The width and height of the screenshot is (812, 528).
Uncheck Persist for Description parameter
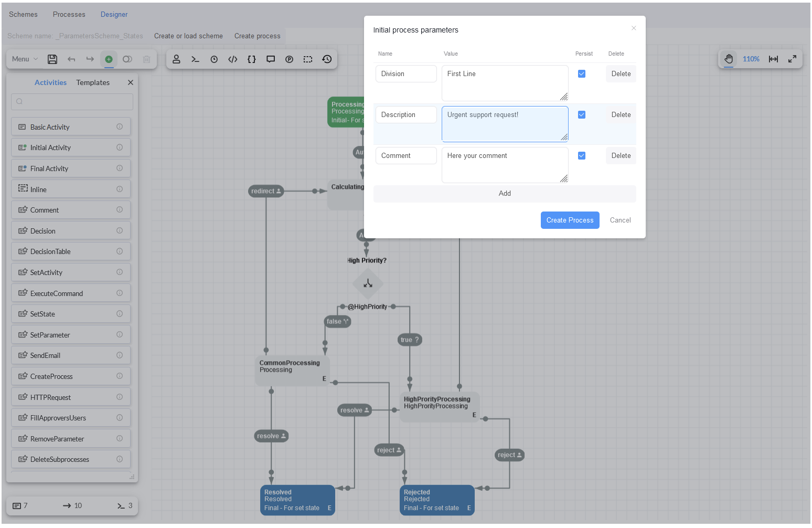click(x=582, y=115)
